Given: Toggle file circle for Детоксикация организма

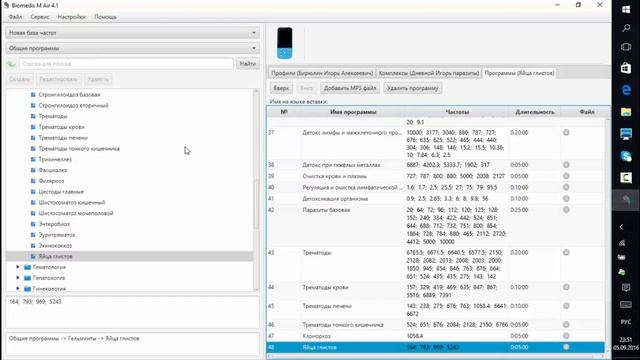Looking at the screenshot, I should pyautogui.click(x=566, y=198).
